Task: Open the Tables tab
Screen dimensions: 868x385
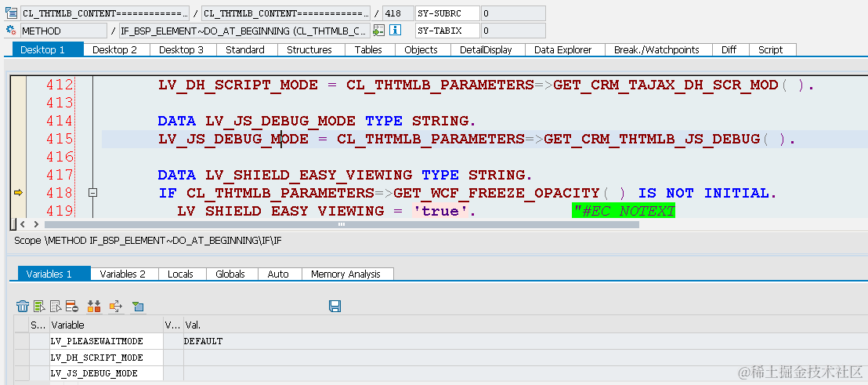Action: 368,50
